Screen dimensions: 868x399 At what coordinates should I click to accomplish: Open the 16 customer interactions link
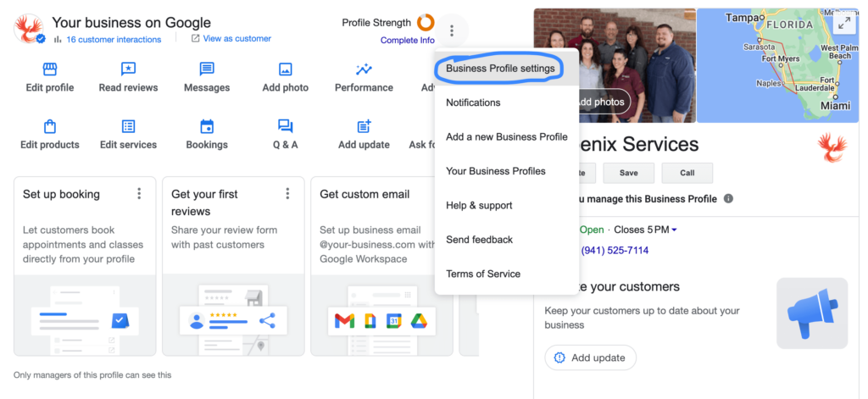click(x=114, y=39)
